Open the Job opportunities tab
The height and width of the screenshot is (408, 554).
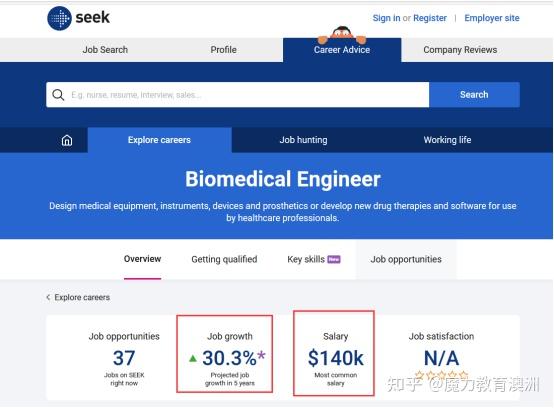point(406,259)
